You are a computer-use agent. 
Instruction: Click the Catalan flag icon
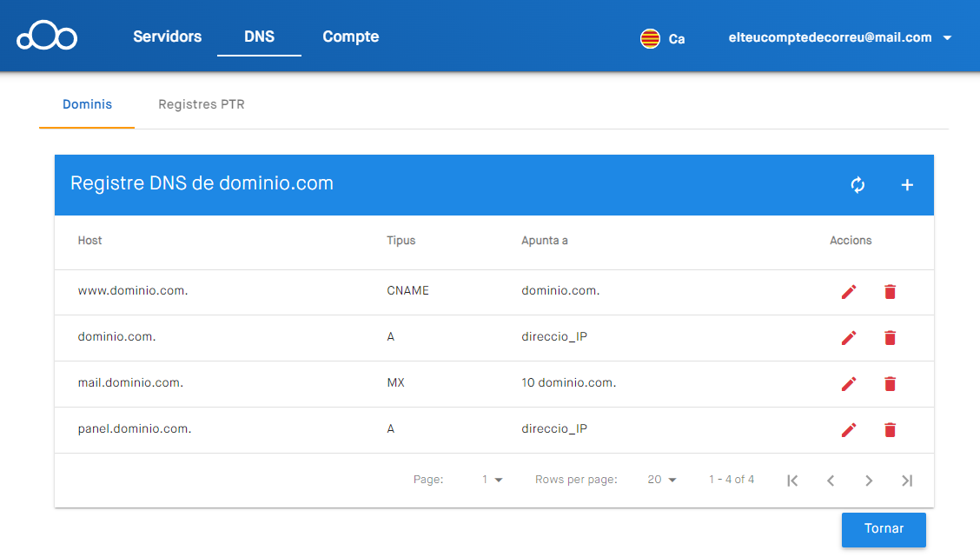click(650, 38)
